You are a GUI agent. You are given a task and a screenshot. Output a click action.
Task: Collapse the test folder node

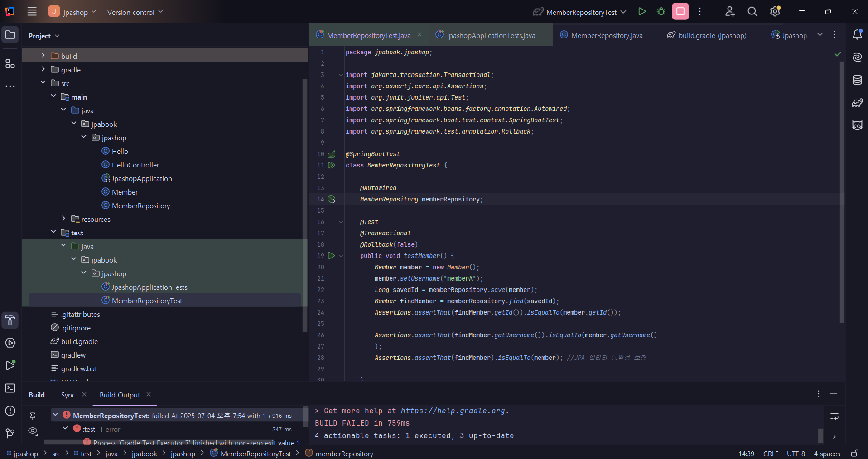(x=53, y=232)
